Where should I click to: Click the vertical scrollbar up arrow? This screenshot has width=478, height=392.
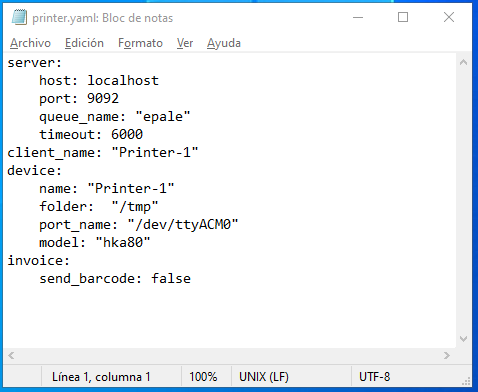click(463, 62)
